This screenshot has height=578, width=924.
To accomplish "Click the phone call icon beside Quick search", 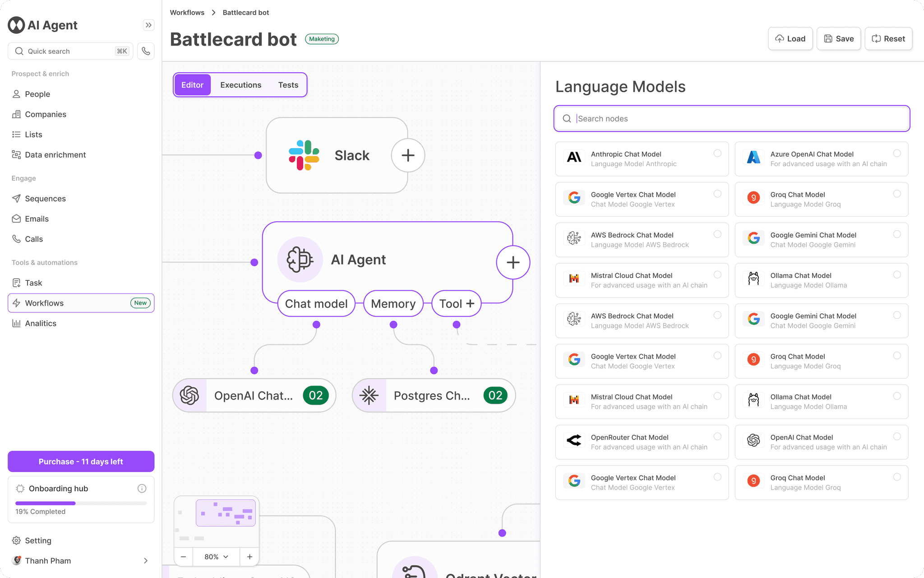I will click(x=146, y=51).
